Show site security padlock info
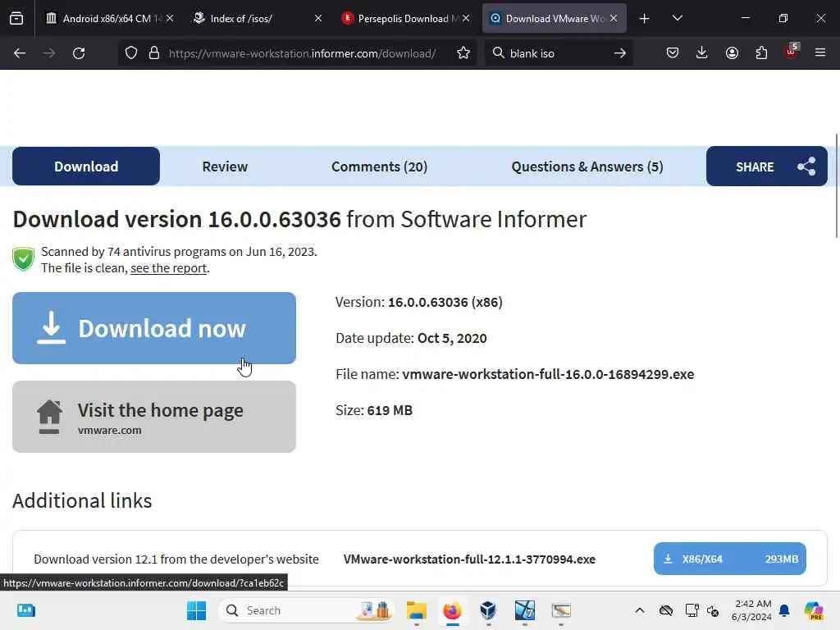This screenshot has width=840, height=630. (x=154, y=53)
